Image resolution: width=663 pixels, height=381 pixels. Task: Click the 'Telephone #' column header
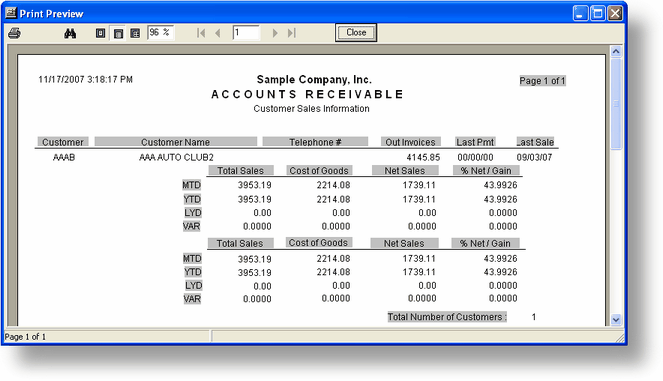click(x=315, y=142)
